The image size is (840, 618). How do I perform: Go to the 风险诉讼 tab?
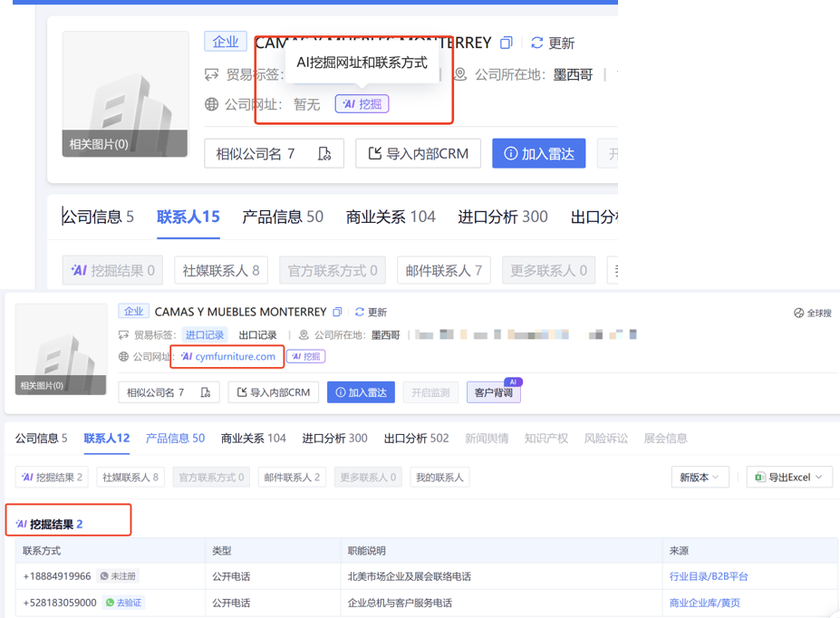pyautogui.click(x=605, y=438)
